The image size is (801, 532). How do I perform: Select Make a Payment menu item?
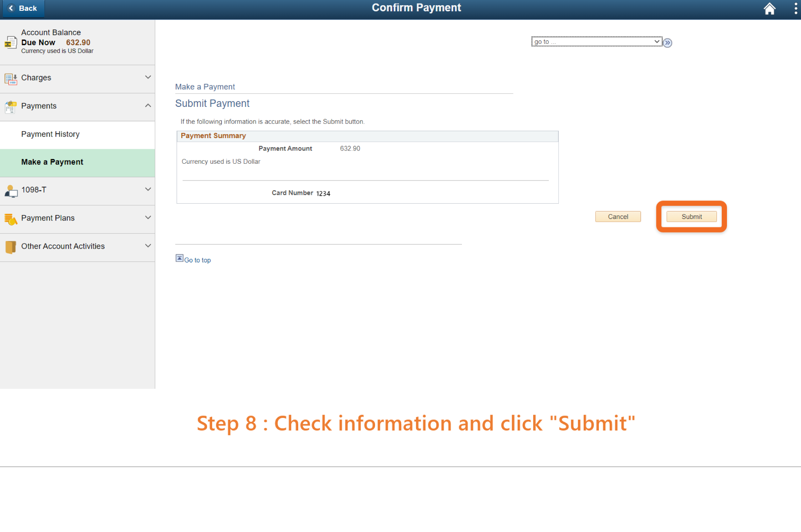point(52,162)
